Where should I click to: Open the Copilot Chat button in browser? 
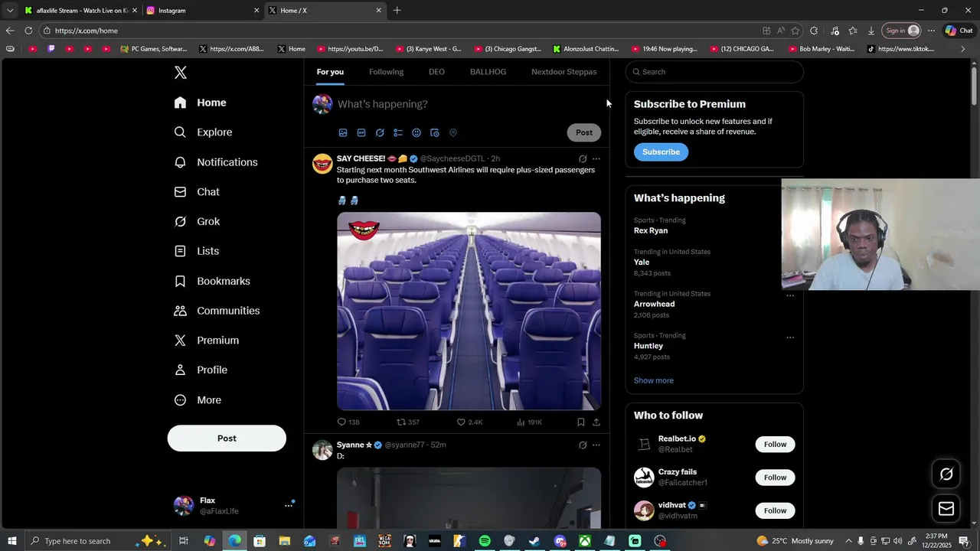(959, 31)
